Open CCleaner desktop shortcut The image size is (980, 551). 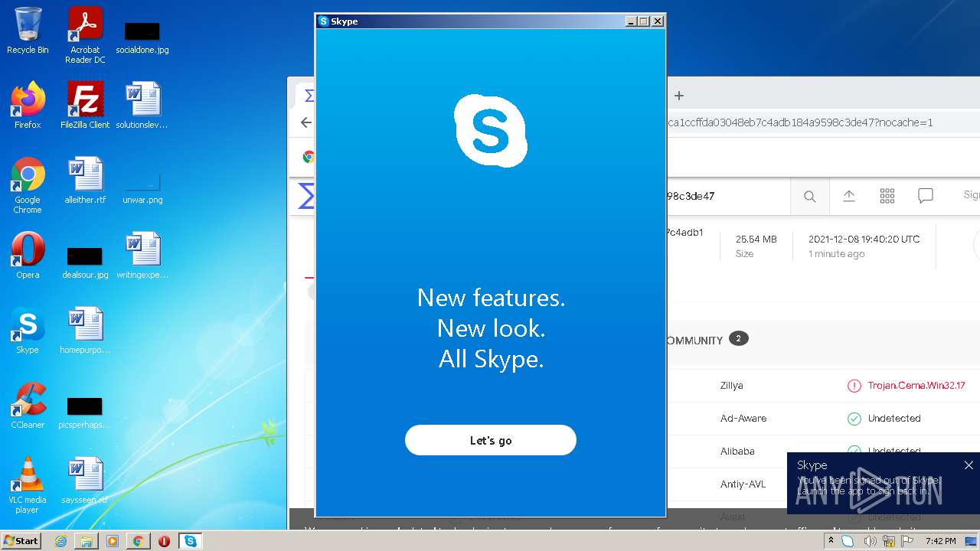pos(28,406)
